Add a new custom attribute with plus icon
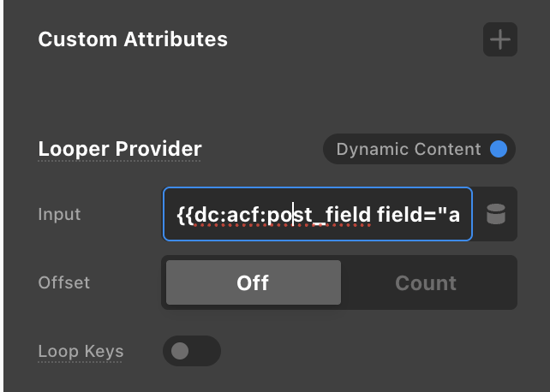This screenshot has height=392, width=550. (x=499, y=39)
